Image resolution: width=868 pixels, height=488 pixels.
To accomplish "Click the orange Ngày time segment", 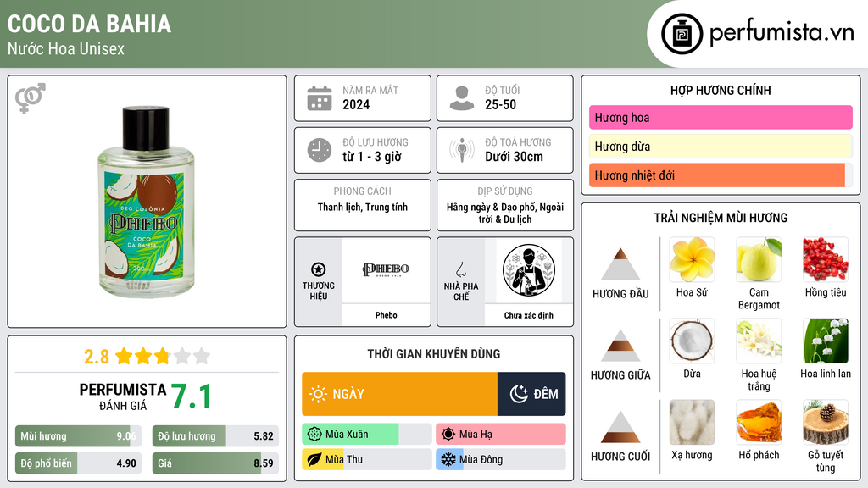I will 400,394.
